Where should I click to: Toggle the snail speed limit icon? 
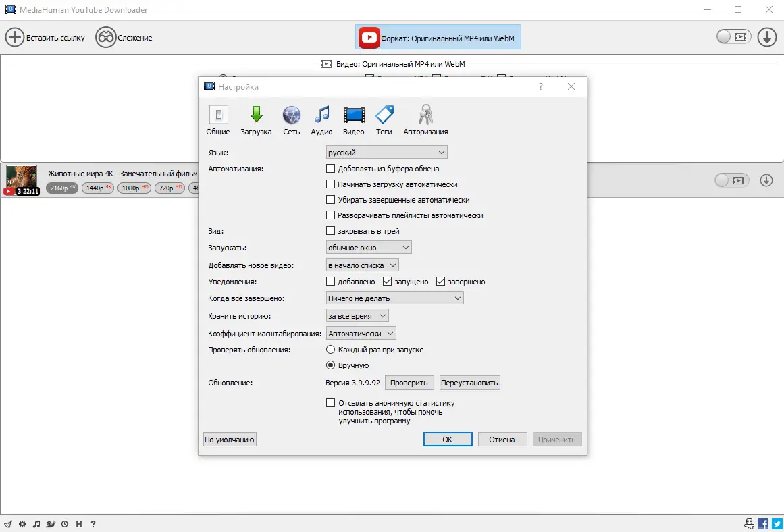pos(50,524)
